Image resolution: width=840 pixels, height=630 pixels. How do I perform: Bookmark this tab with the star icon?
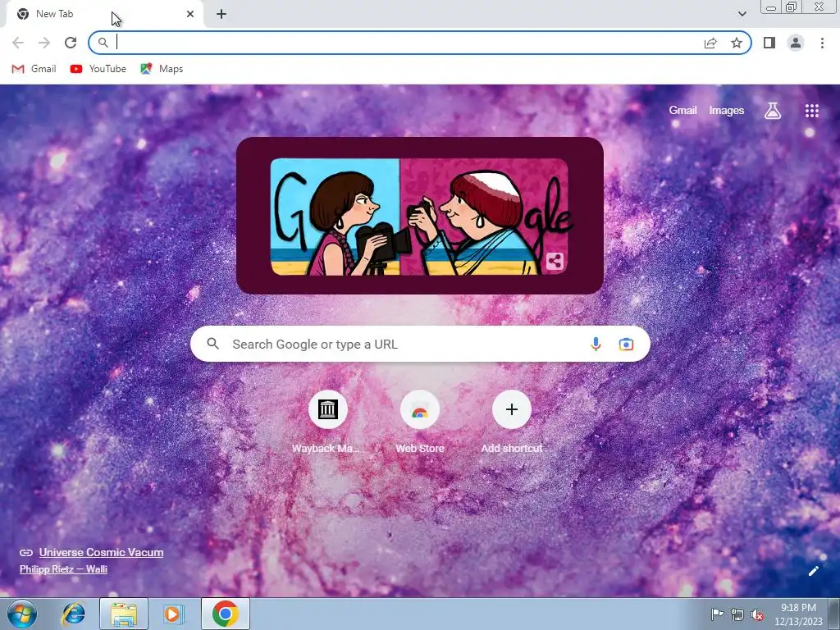pyautogui.click(x=737, y=43)
